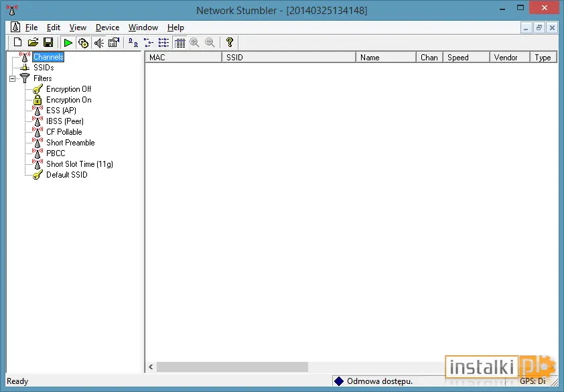Select the Short Slot Time (11g) filter
Image resolution: width=564 pixels, height=392 pixels.
pos(80,164)
